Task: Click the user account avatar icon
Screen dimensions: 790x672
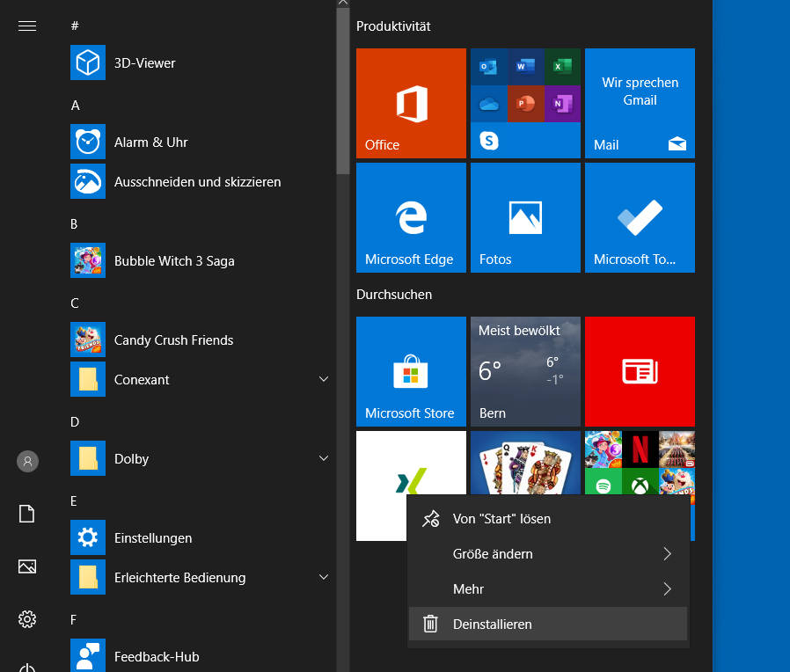Action: [x=27, y=461]
